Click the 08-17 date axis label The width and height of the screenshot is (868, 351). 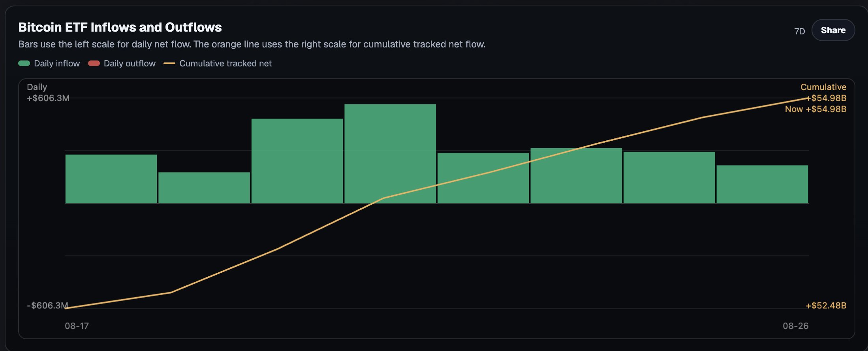77,326
